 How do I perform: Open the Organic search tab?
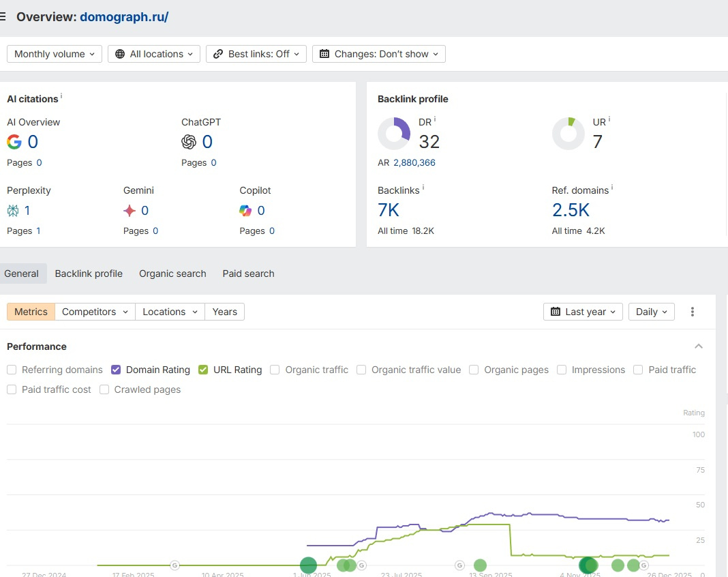coord(172,273)
